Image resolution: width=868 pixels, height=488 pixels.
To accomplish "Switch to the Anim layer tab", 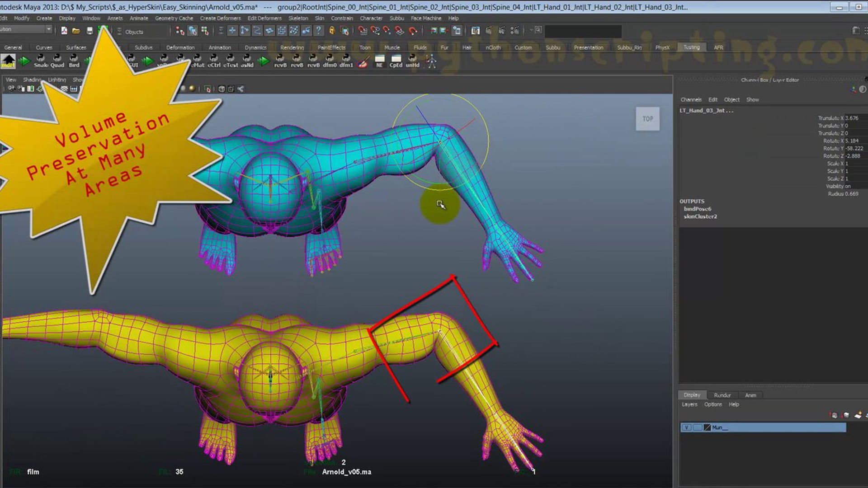I will point(750,395).
